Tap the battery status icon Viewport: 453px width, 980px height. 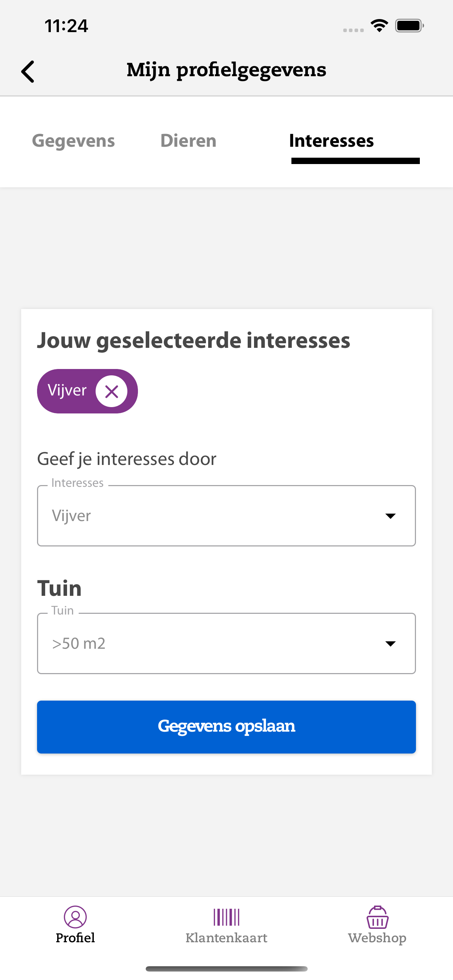pos(409,26)
